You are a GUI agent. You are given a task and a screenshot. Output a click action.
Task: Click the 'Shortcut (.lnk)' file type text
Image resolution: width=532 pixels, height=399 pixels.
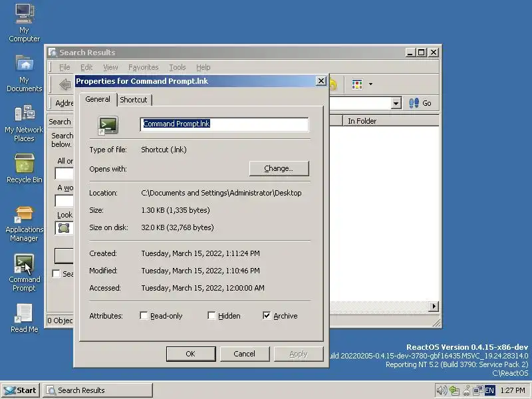pos(164,150)
